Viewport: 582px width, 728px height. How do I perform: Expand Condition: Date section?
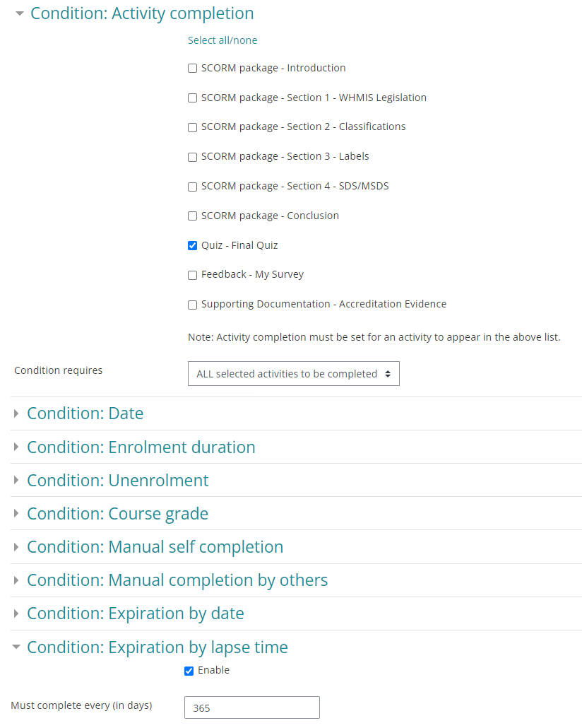(85, 413)
